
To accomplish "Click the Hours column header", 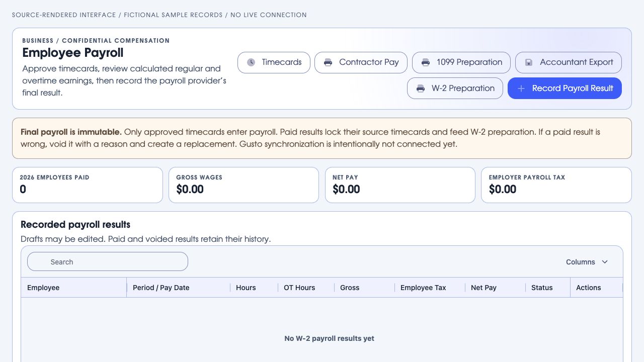I will pos(254,288).
